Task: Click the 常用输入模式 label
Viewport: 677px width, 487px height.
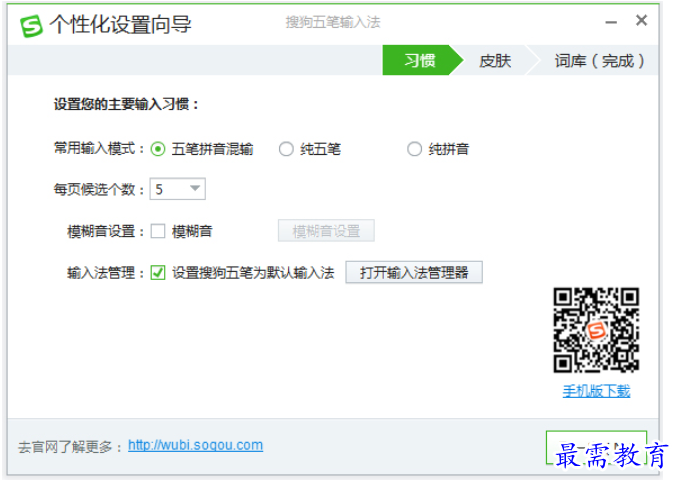Action: point(98,149)
